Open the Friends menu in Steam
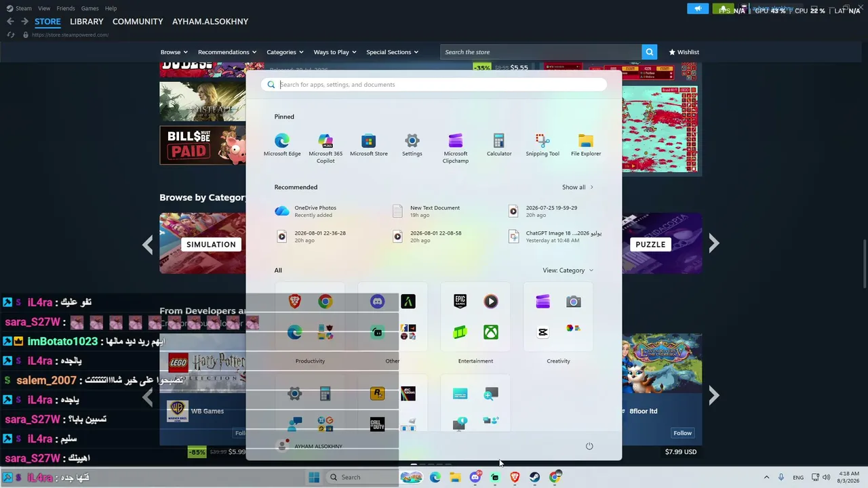Image resolution: width=868 pixels, height=488 pixels. (x=66, y=8)
